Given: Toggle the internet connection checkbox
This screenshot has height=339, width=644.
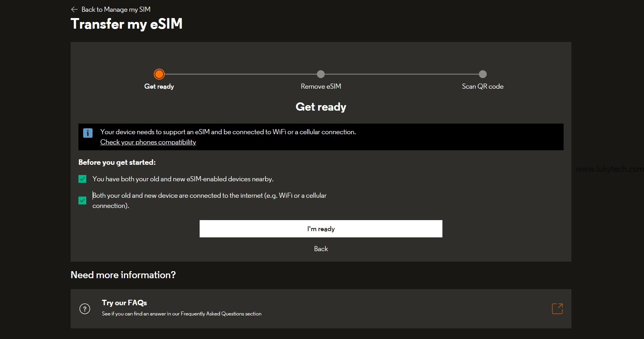Looking at the screenshot, I should coord(82,200).
